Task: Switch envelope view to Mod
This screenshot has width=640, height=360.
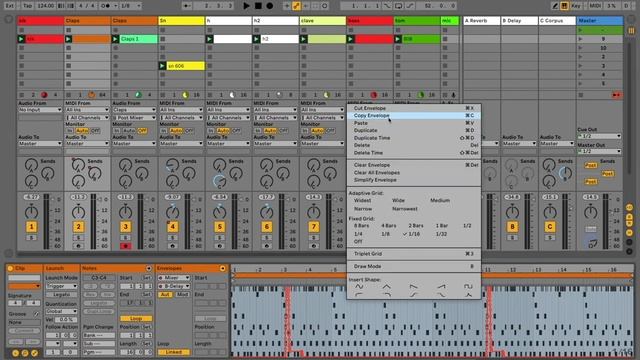Action: [182, 294]
